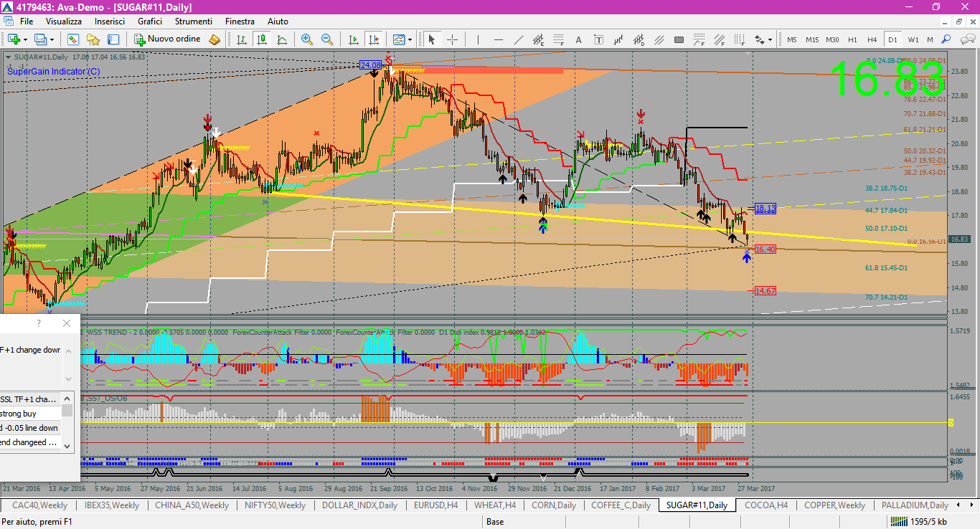Switch timeframe to M30

click(832, 39)
